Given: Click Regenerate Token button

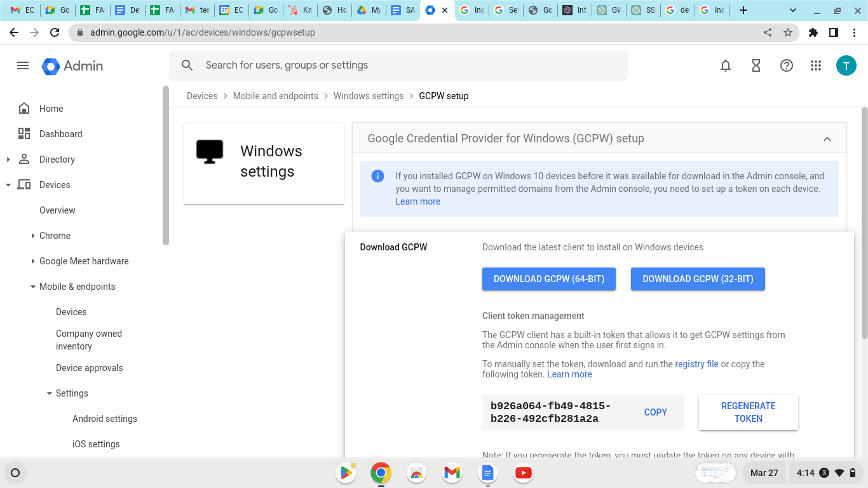Looking at the screenshot, I should tap(749, 412).
